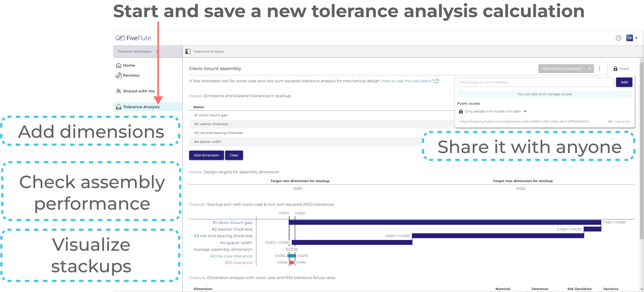Select row #1 clevis mount gap
Screen dimensions: 644x292
[322, 115]
